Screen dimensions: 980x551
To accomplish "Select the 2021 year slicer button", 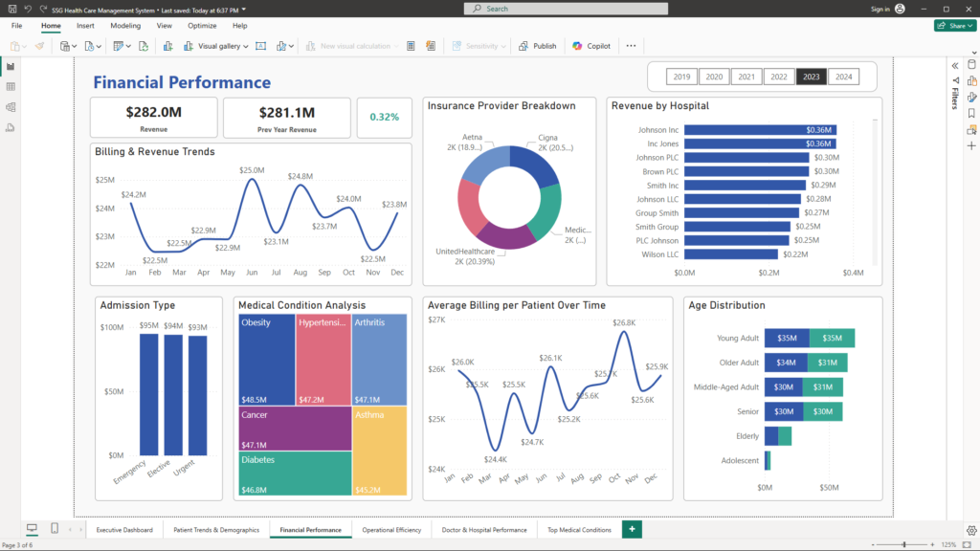I will (746, 77).
